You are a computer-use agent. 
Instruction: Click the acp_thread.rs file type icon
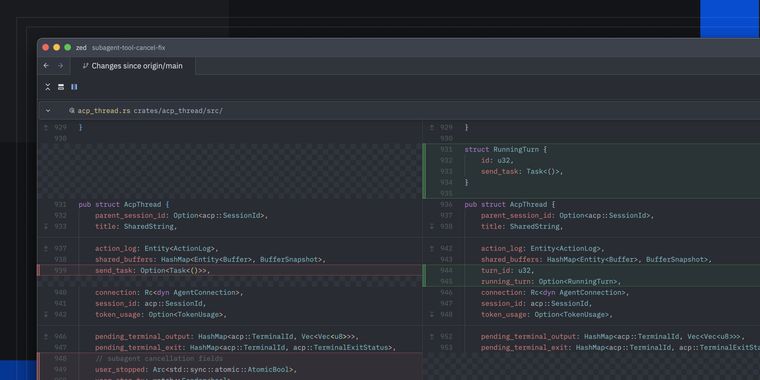pyautogui.click(x=72, y=111)
